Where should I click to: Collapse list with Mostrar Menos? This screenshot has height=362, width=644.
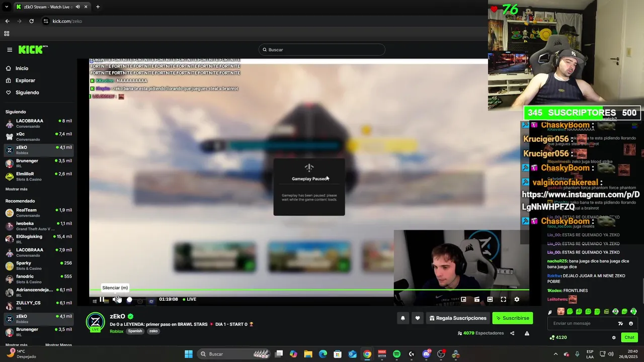(58, 345)
